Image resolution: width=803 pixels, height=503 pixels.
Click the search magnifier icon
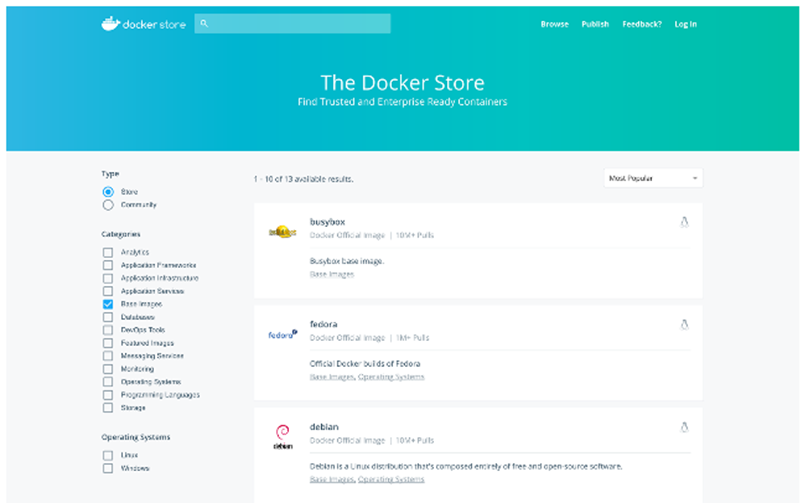(204, 24)
